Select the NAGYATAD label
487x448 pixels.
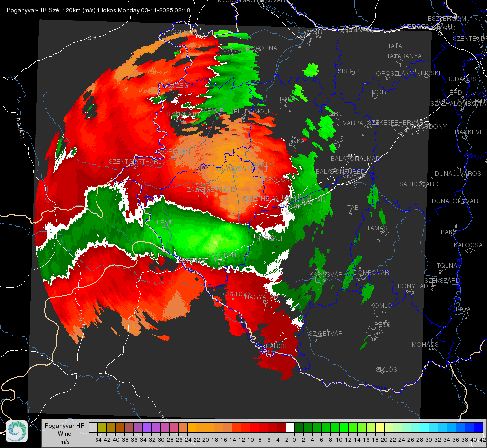pos(261,297)
